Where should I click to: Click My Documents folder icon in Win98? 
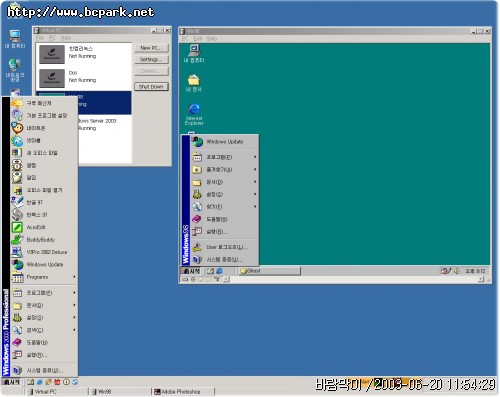(194, 83)
